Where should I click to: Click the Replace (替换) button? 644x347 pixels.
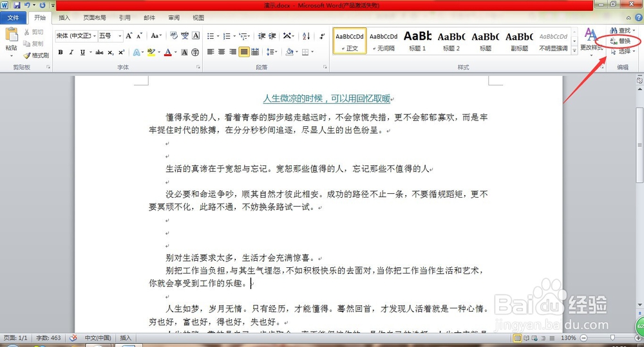point(621,41)
